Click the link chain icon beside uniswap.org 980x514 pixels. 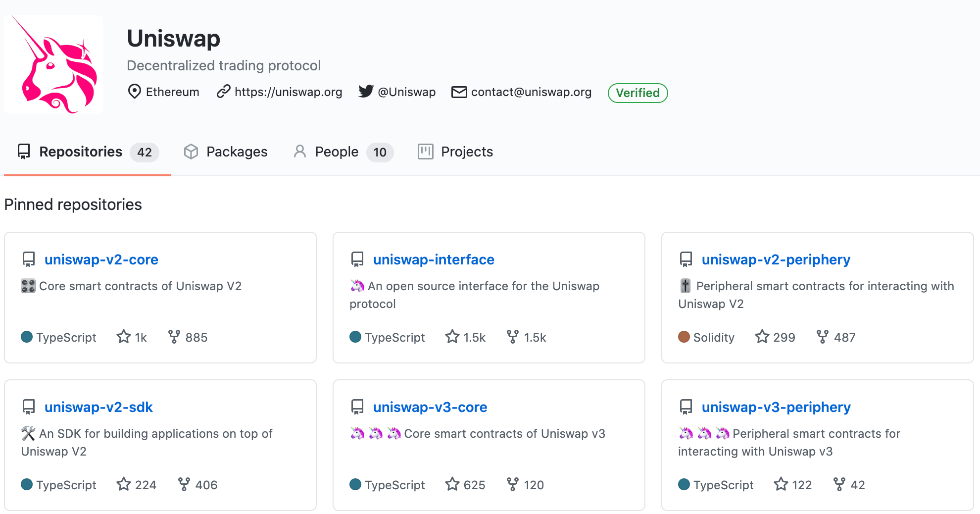point(224,92)
